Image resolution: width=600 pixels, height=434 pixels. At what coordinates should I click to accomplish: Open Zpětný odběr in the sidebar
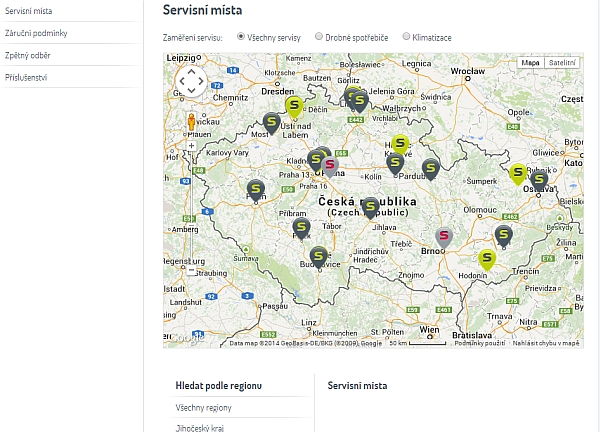click(28, 55)
